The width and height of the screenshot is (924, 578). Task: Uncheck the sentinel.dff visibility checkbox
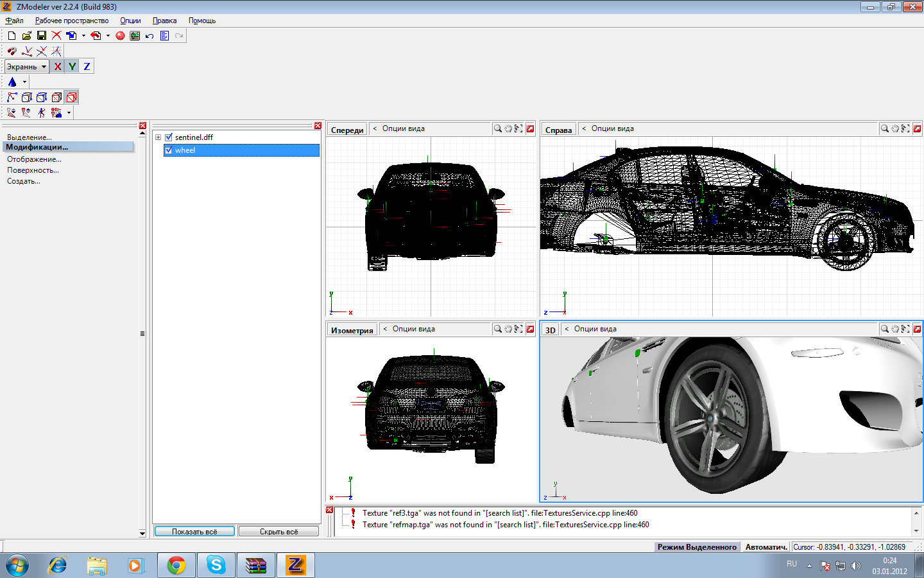click(x=169, y=137)
